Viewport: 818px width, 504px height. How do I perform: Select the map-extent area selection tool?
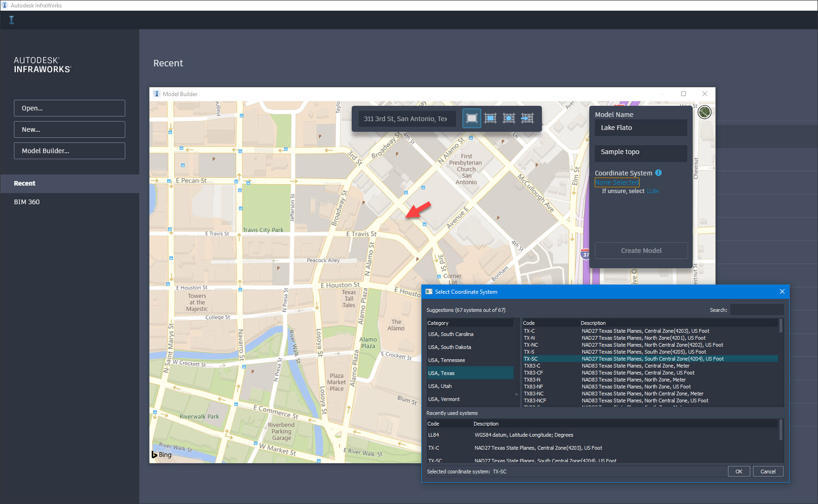(x=471, y=118)
